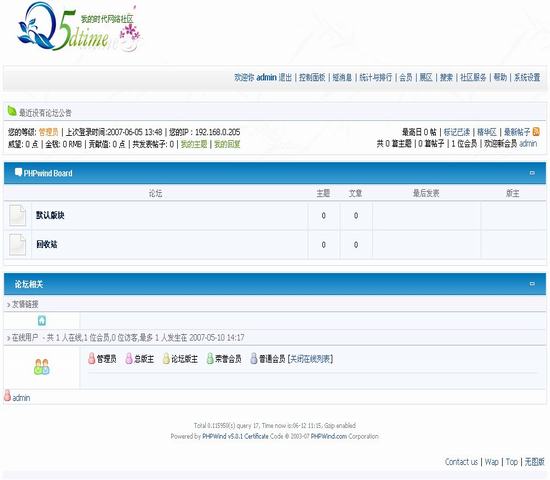
Task: Click the 最后发表 column header
Action: [x=426, y=193]
